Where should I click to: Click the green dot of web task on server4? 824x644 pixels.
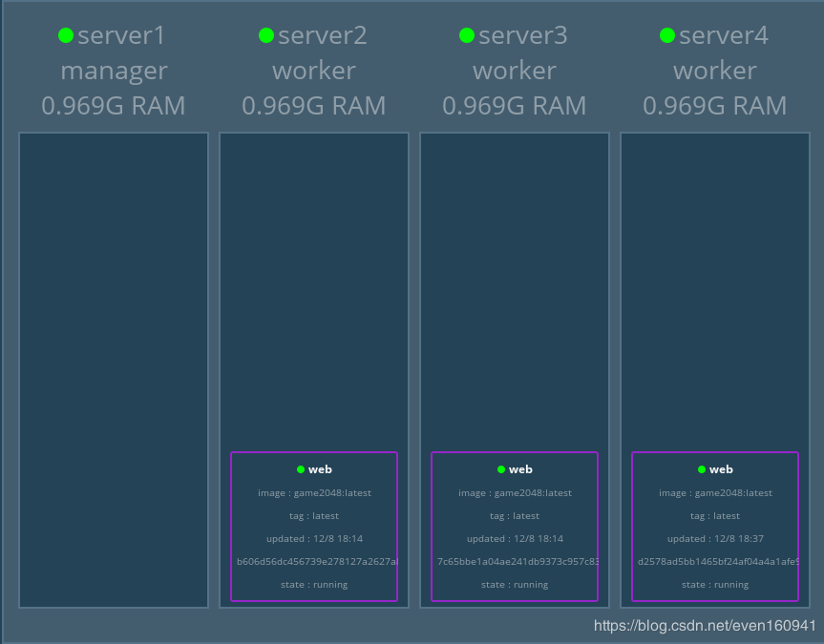click(702, 469)
